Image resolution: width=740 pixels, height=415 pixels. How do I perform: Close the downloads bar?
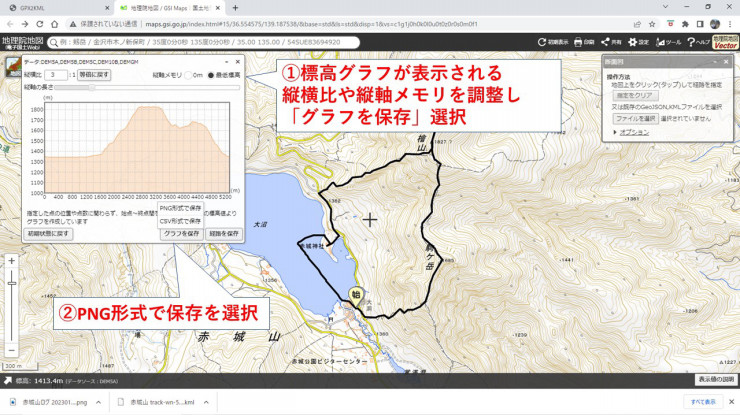732,402
